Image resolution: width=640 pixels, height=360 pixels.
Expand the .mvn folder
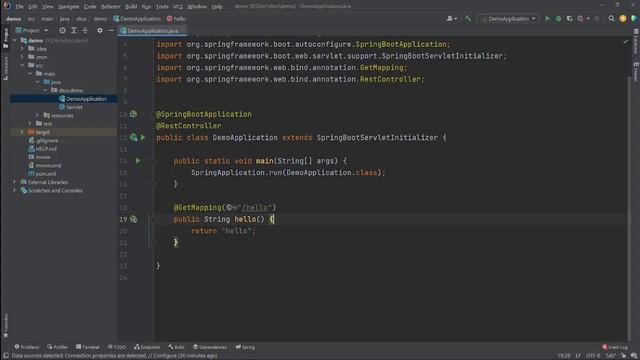click(x=22, y=57)
